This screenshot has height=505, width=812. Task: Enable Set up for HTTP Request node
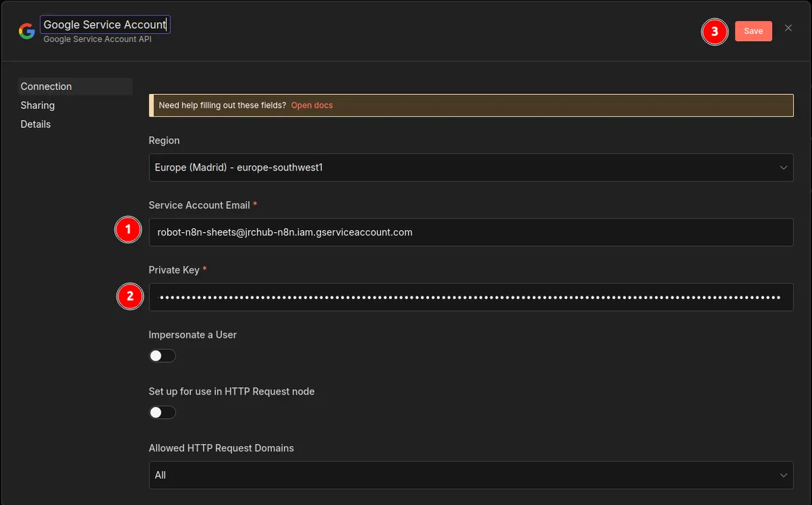coord(162,413)
